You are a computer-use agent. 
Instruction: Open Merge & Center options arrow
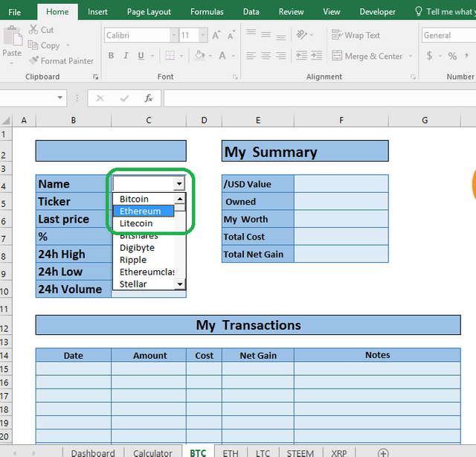(411, 57)
